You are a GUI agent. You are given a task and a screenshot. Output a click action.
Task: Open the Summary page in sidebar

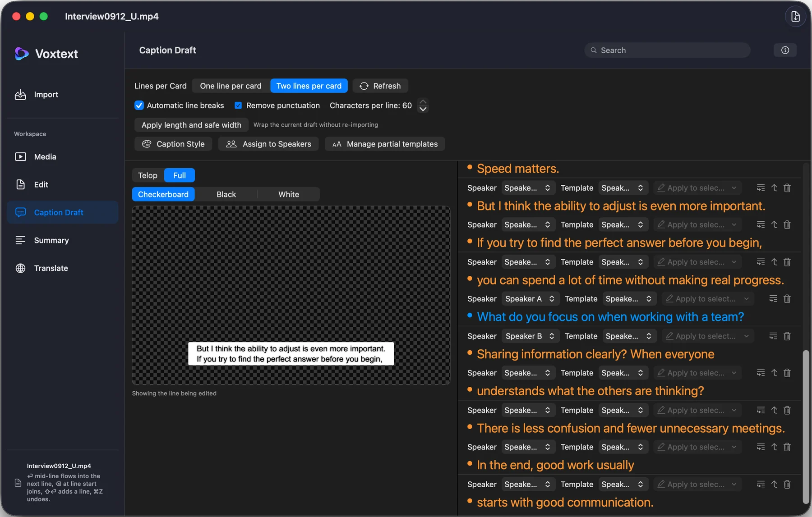tap(62, 240)
